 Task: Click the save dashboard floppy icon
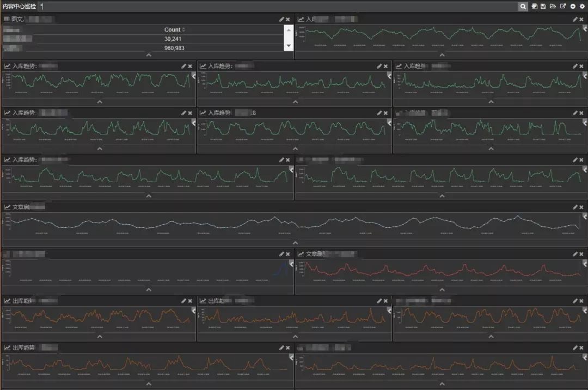(x=543, y=7)
